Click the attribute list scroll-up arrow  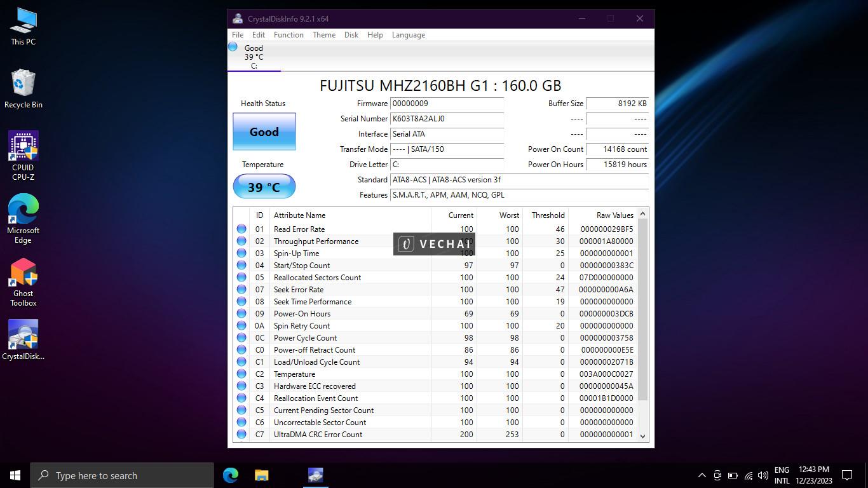pos(642,214)
